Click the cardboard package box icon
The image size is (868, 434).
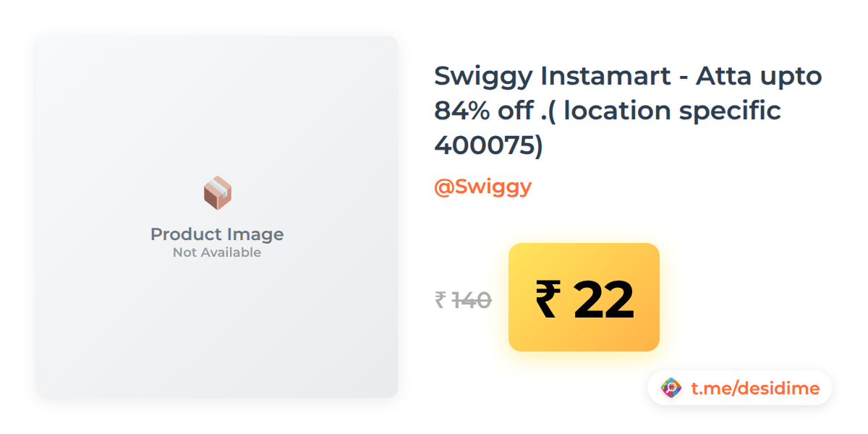click(x=217, y=193)
